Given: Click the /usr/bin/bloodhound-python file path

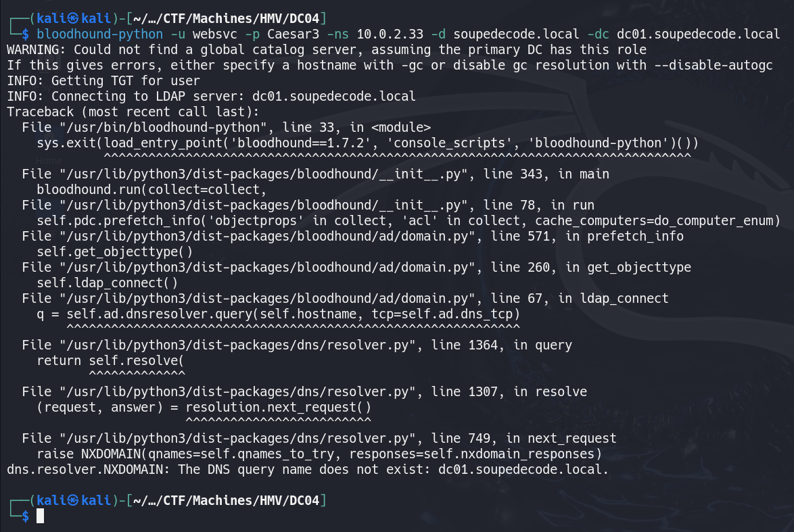Looking at the screenshot, I should pos(163,128).
